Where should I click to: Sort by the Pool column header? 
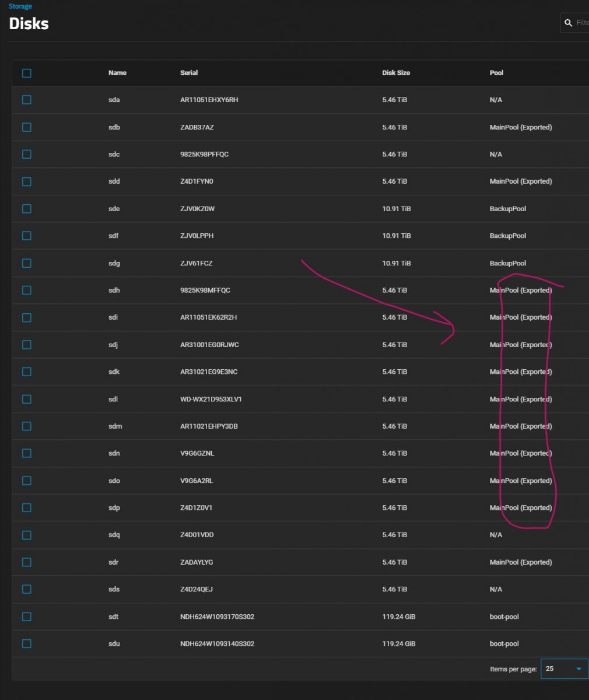[496, 73]
